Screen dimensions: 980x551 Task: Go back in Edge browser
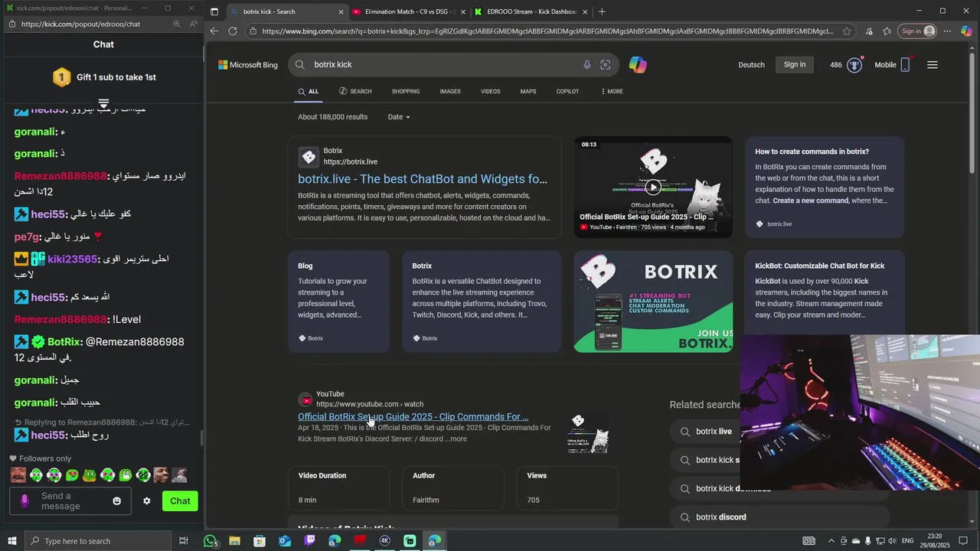click(x=214, y=31)
